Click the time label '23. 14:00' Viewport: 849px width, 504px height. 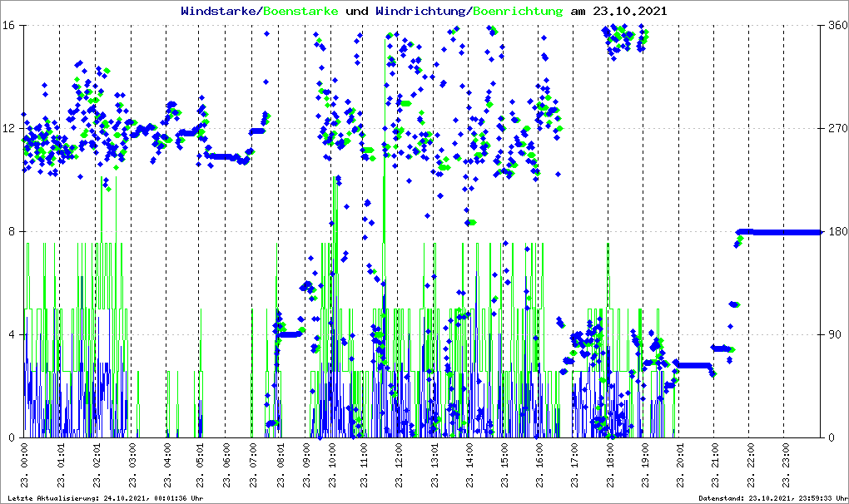(469, 465)
